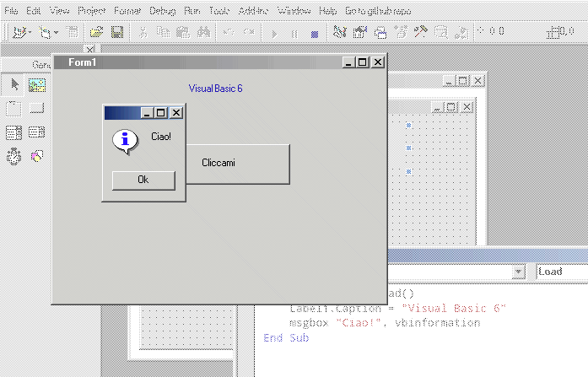Click the Undo toolbar icon
This screenshot has height=377, width=588.
point(229,32)
